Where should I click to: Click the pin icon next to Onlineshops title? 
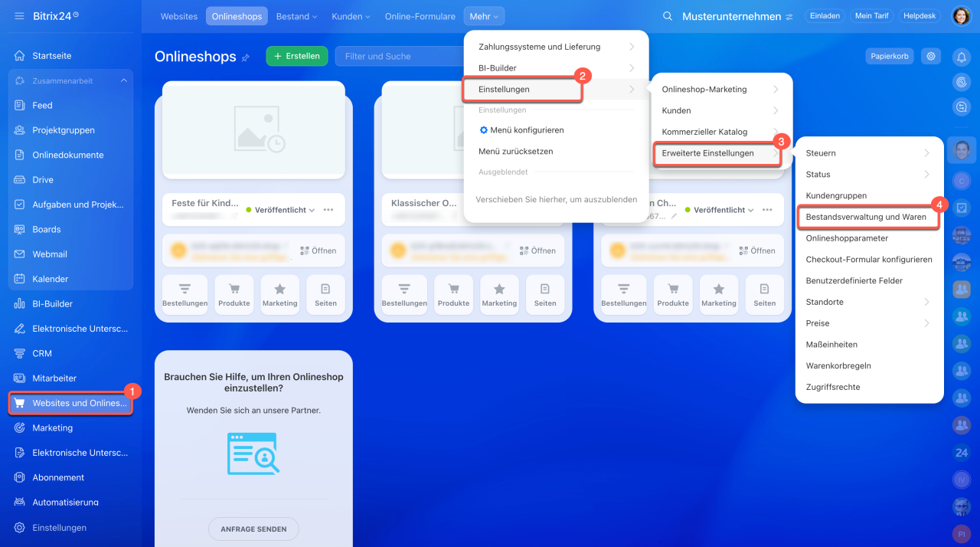tap(246, 57)
